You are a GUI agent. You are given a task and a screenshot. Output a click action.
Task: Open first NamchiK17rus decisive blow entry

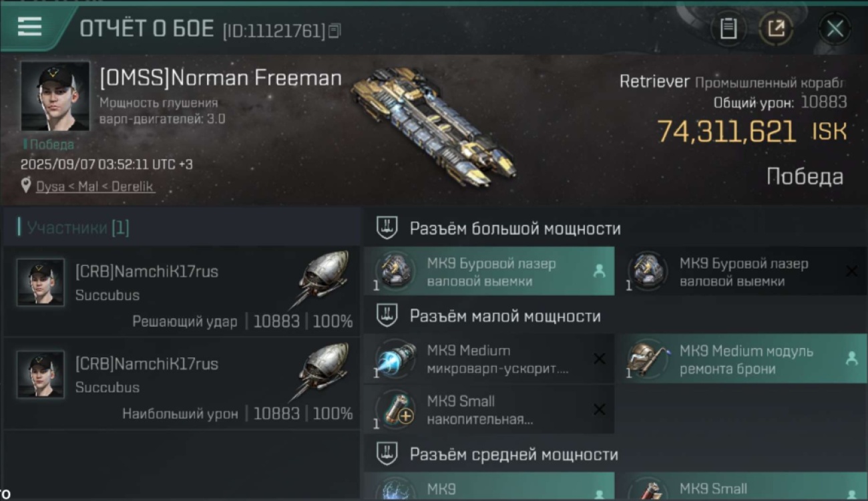click(x=182, y=292)
